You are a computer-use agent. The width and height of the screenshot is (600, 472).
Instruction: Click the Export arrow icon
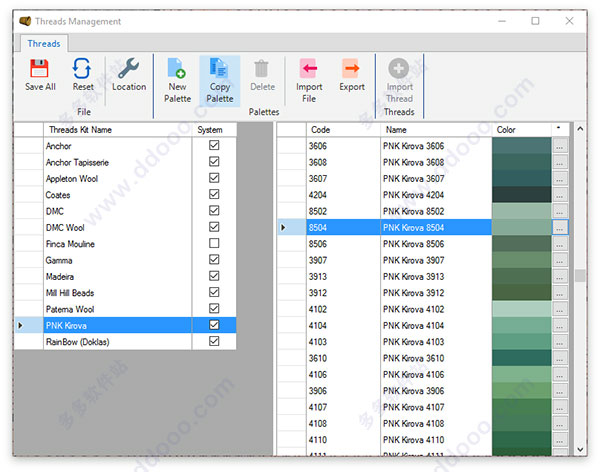coord(351,69)
